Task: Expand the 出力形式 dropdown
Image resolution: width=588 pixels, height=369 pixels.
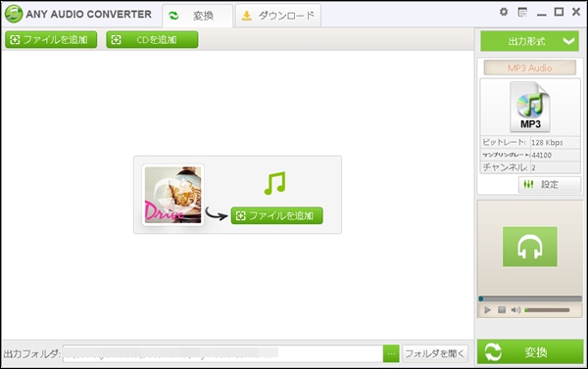Action: click(529, 41)
